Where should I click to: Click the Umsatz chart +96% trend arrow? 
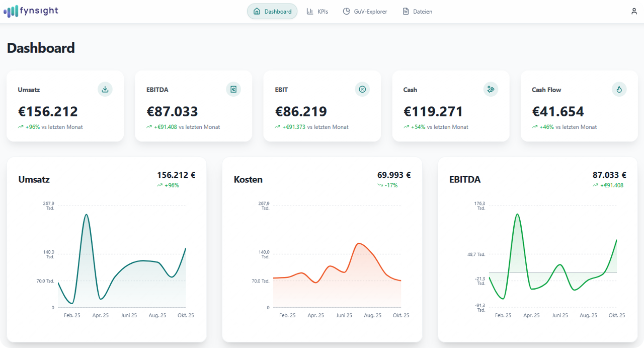160,185
